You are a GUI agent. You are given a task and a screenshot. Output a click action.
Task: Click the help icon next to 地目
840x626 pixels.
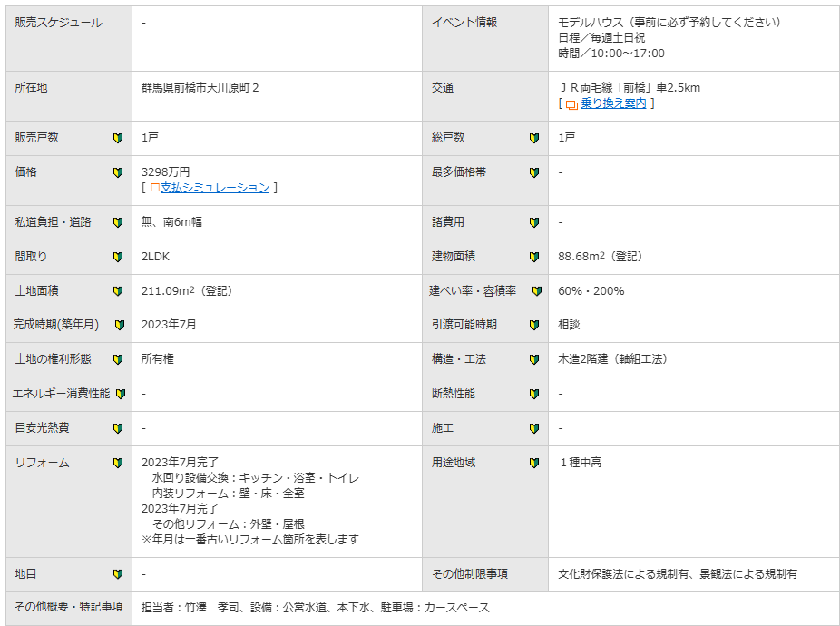pos(118,574)
